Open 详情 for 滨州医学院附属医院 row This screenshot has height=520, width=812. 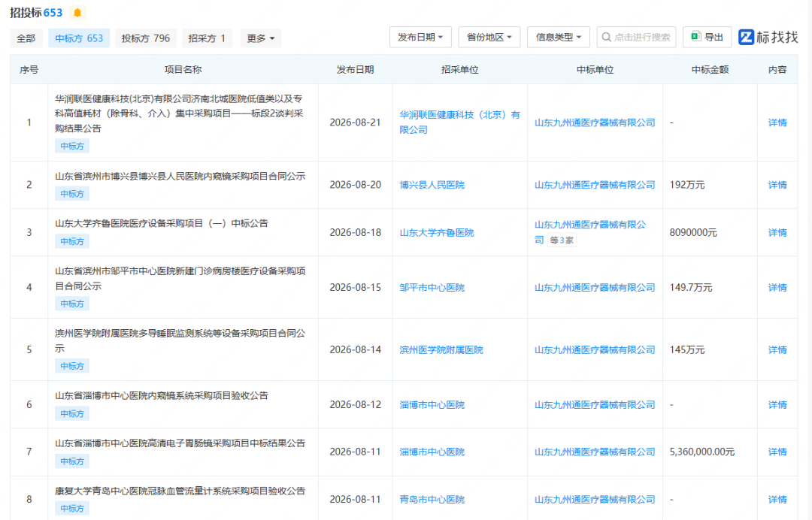[x=777, y=349]
